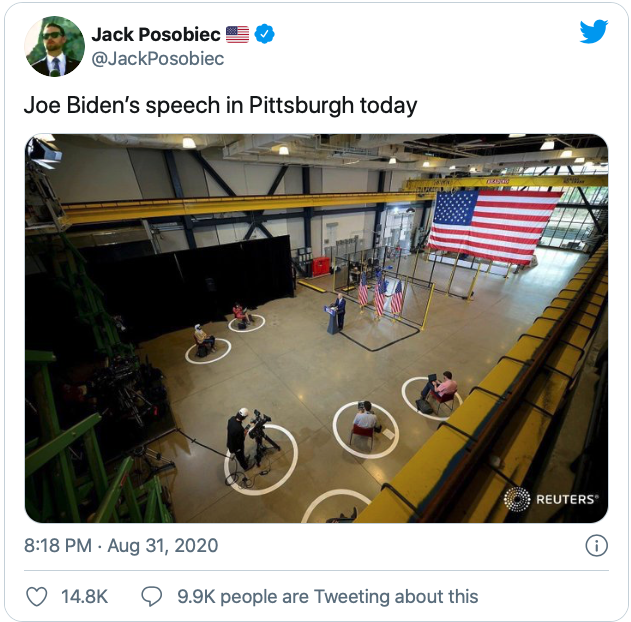Click the camera operator in the photo
Screen dimensions: 631x622
tap(237, 438)
